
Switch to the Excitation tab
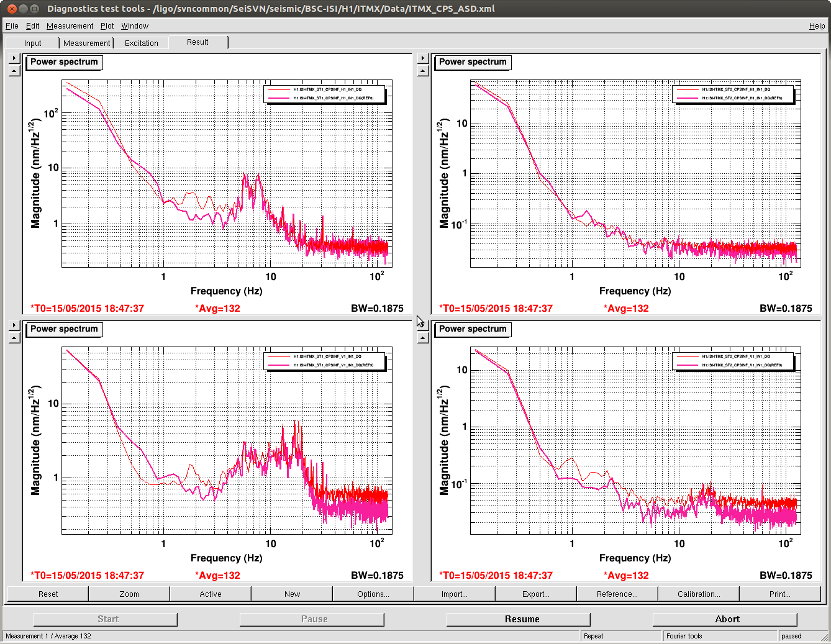coord(141,43)
